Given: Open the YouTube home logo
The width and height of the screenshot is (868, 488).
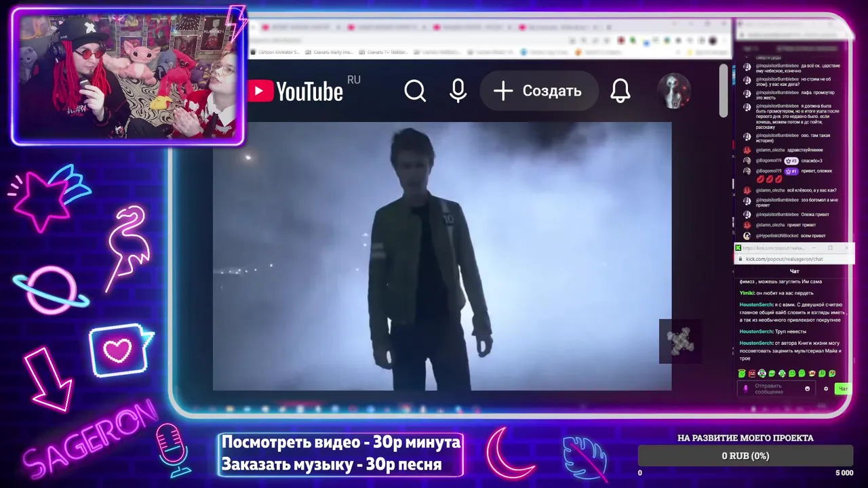Looking at the screenshot, I should click(x=296, y=91).
